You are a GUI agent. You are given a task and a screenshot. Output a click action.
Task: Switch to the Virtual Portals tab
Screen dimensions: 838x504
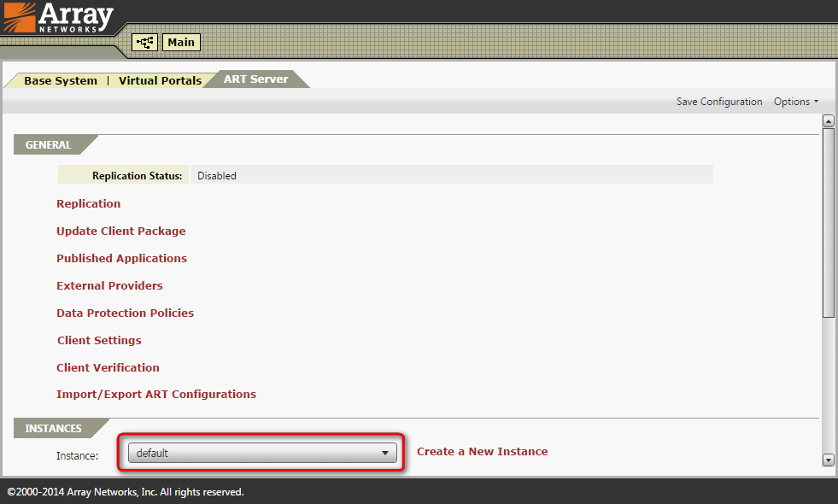click(x=160, y=80)
